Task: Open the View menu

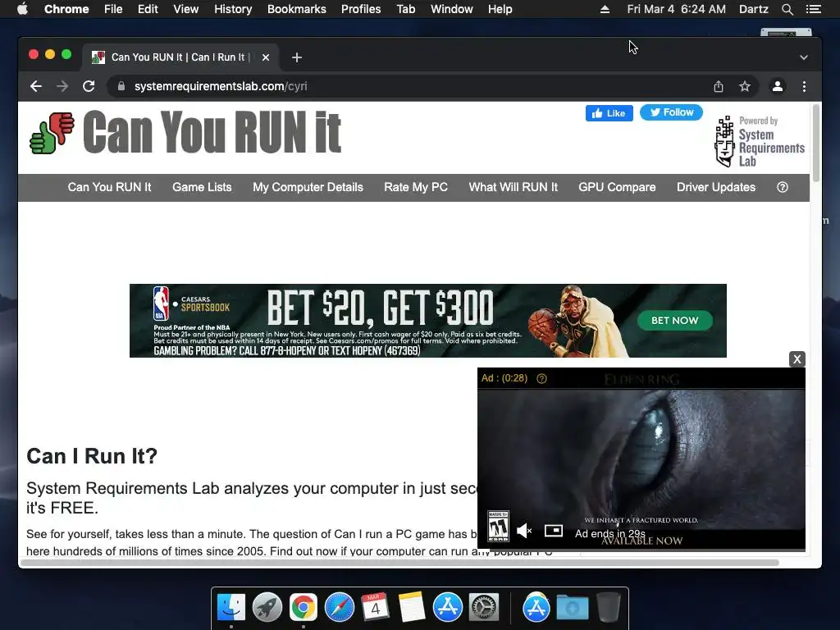Action: pyautogui.click(x=186, y=9)
